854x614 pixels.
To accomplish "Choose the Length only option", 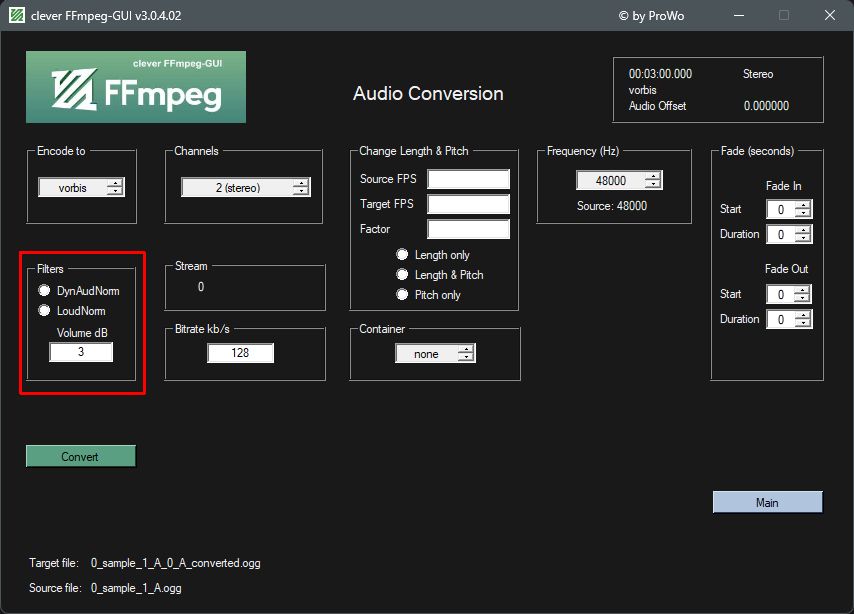I will tap(402, 254).
